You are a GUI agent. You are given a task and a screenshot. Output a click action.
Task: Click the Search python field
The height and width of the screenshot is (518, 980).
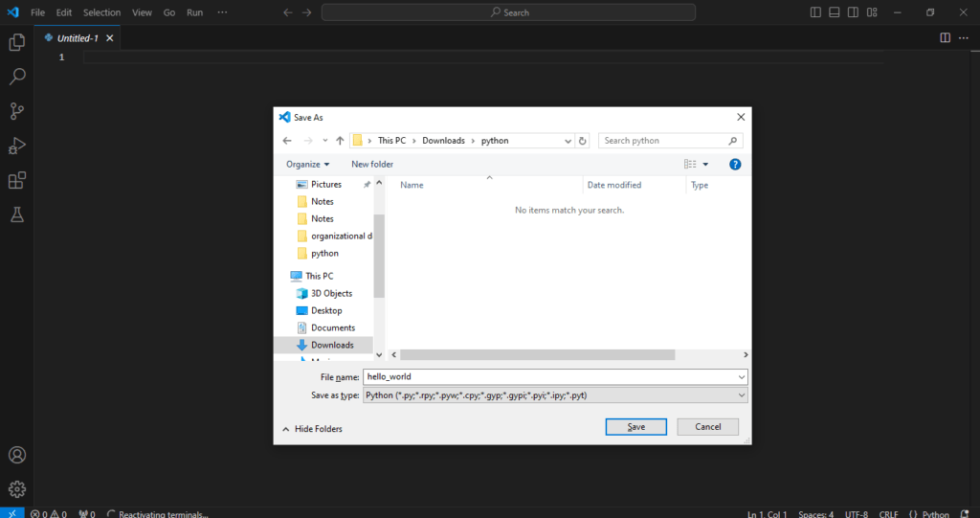[x=671, y=141]
